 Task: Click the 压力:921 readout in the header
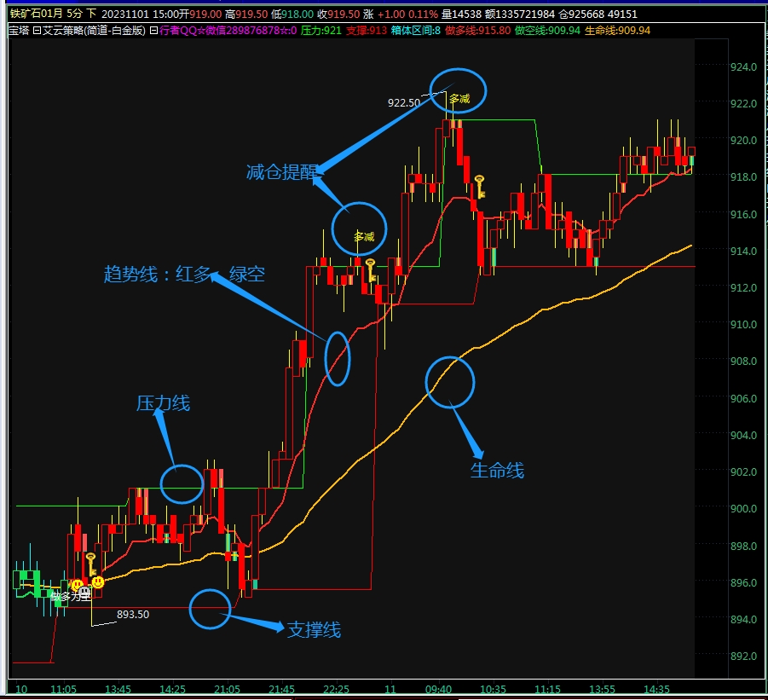click(x=321, y=31)
